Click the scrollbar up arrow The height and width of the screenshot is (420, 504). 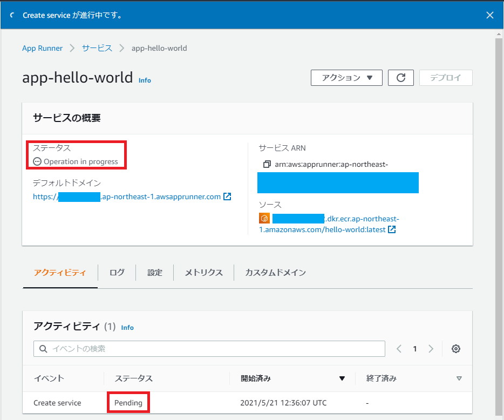[x=499, y=34]
